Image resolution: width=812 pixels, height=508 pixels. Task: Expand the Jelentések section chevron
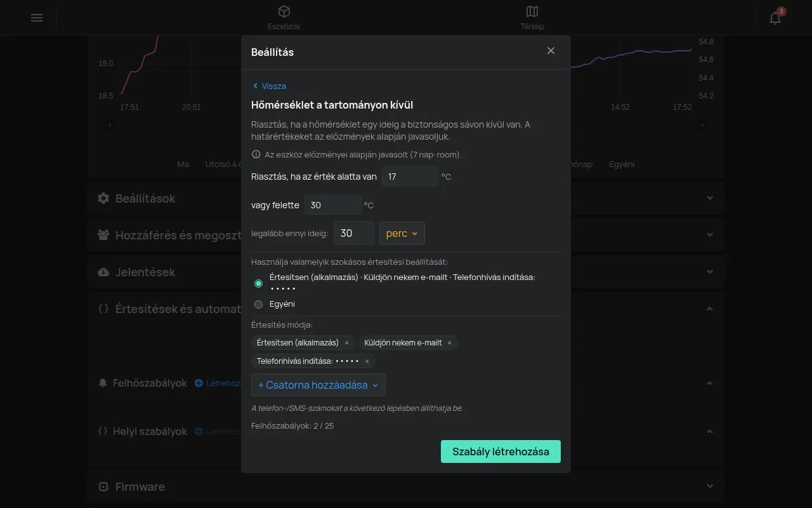710,272
